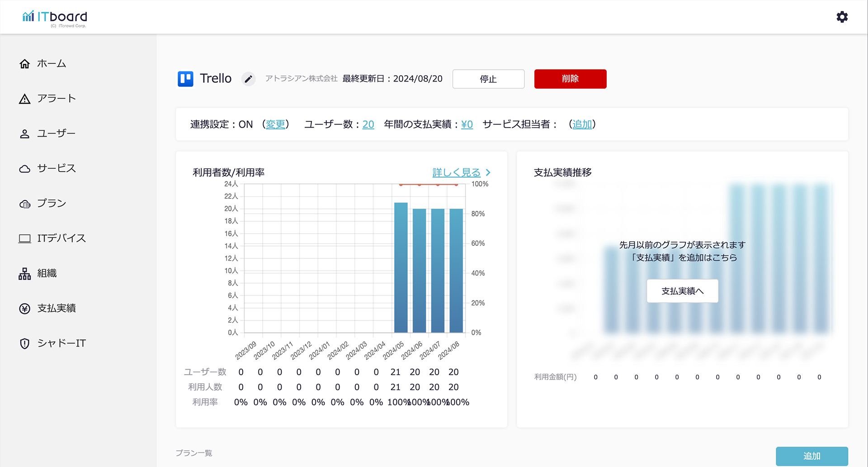
Task: Click the user person icon
Action: point(25,134)
